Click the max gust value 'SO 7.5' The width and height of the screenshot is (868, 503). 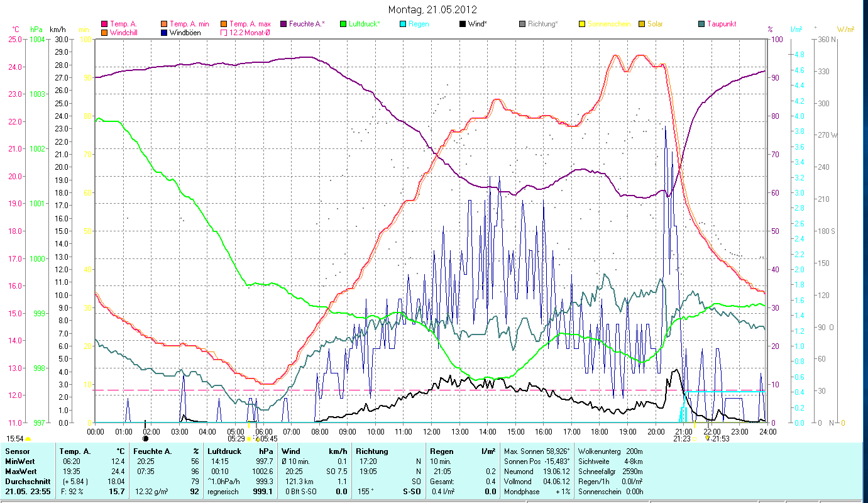336,472
